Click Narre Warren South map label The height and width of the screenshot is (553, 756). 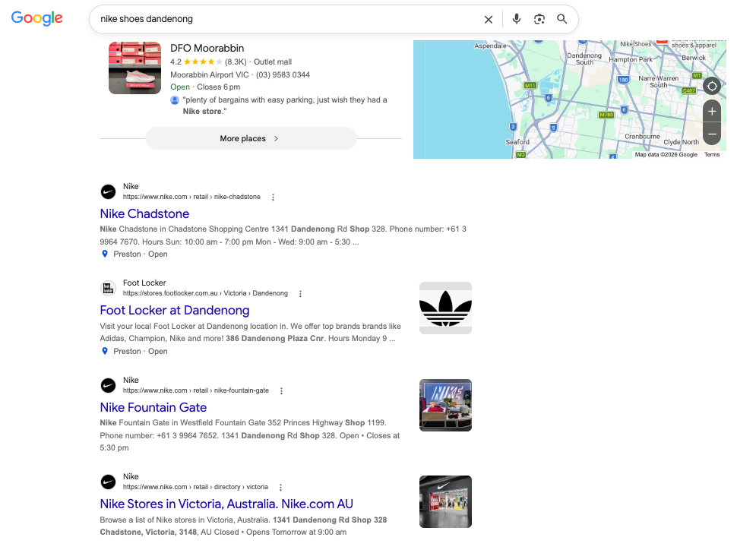click(x=659, y=81)
